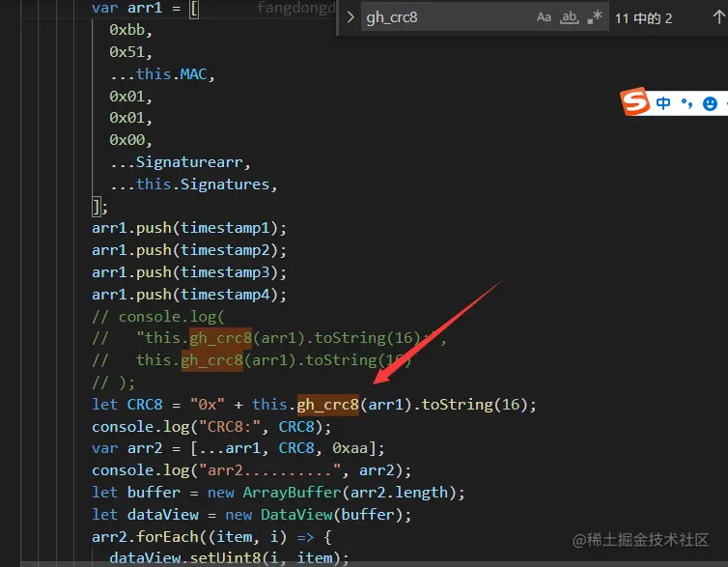Click the "...Signaturearr," line
728x567 pixels.
tap(181, 162)
